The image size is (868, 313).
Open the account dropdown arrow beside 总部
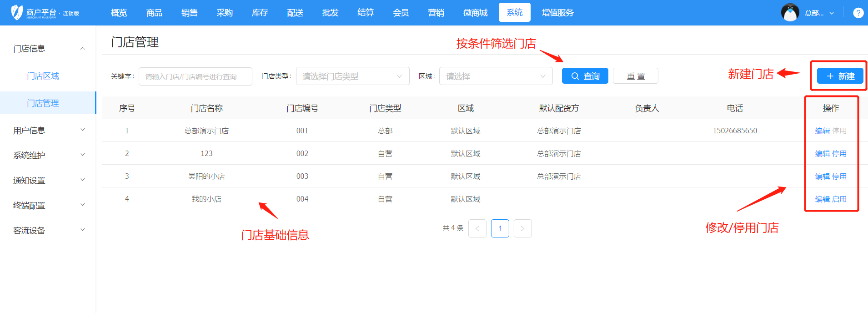pyautogui.click(x=832, y=13)
